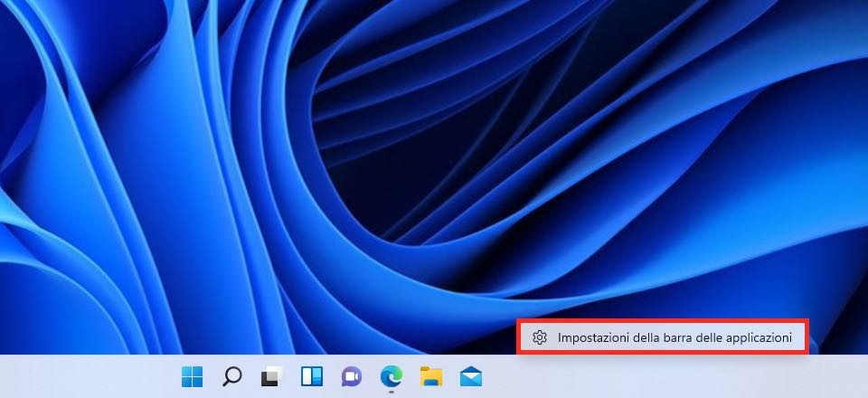Open Microsoft Edge from the taskbar
This screenshot has width=868, height=398.
click(392, 377)
